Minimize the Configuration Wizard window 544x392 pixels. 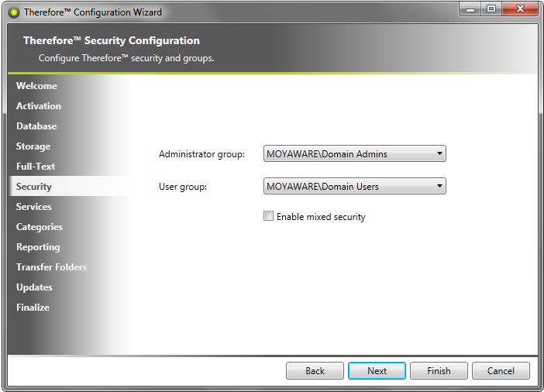click(470, 9)
